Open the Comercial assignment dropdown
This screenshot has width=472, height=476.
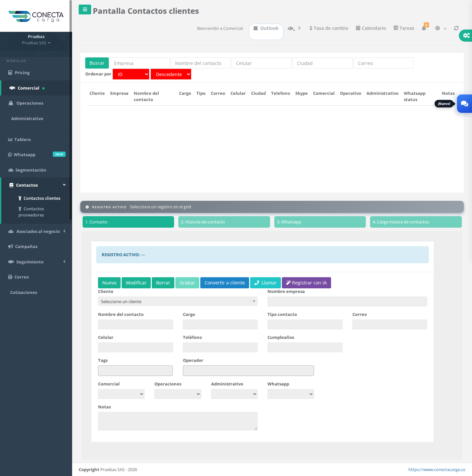click(121, 394)
